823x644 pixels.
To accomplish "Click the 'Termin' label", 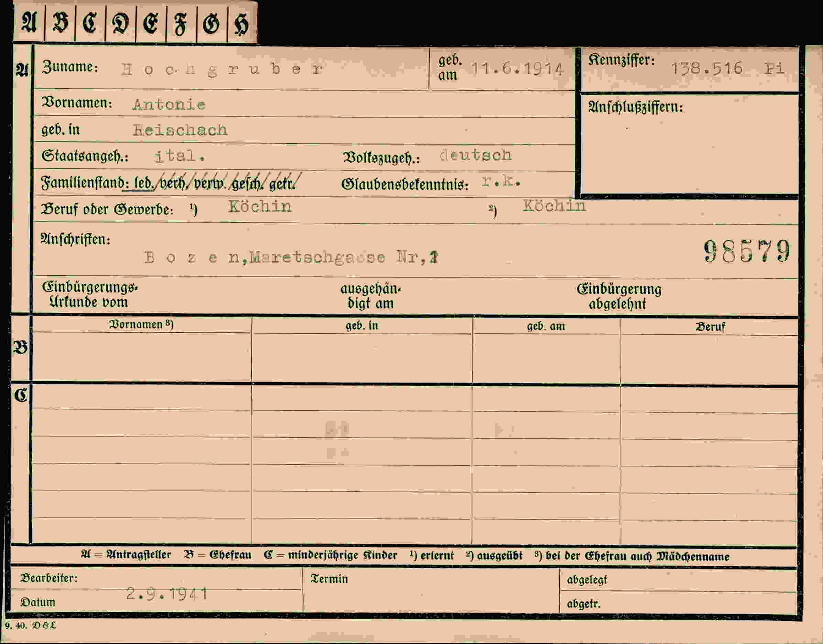I will click(x=329, y=579).
